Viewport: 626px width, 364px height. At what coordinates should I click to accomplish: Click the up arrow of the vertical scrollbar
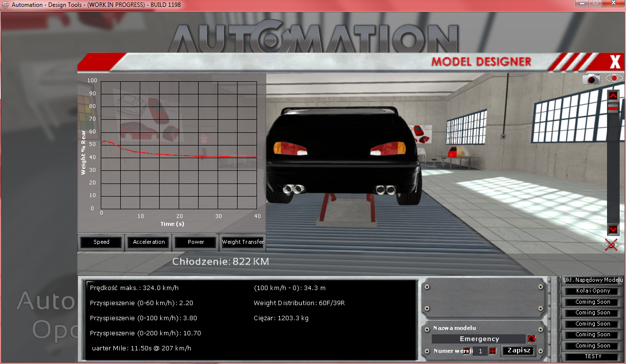click(x=613, y=95)
